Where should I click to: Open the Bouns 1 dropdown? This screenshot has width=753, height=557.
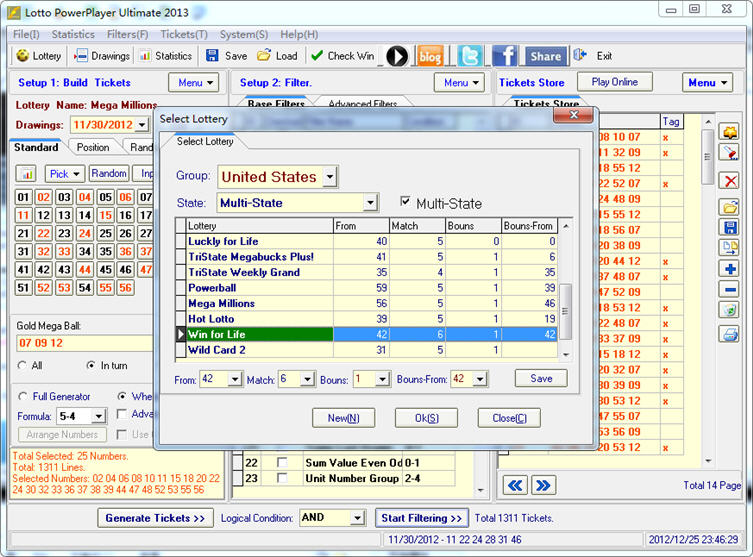(382, 379)
